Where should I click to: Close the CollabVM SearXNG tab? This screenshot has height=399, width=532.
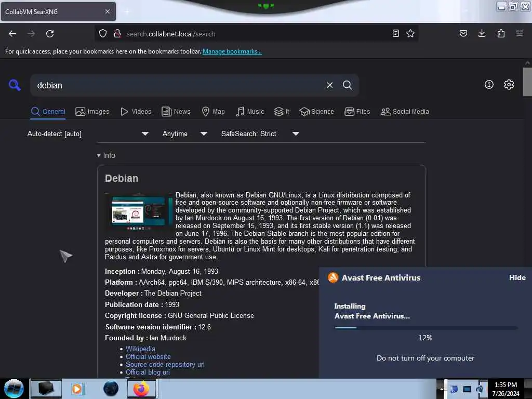tap(108, 11)
